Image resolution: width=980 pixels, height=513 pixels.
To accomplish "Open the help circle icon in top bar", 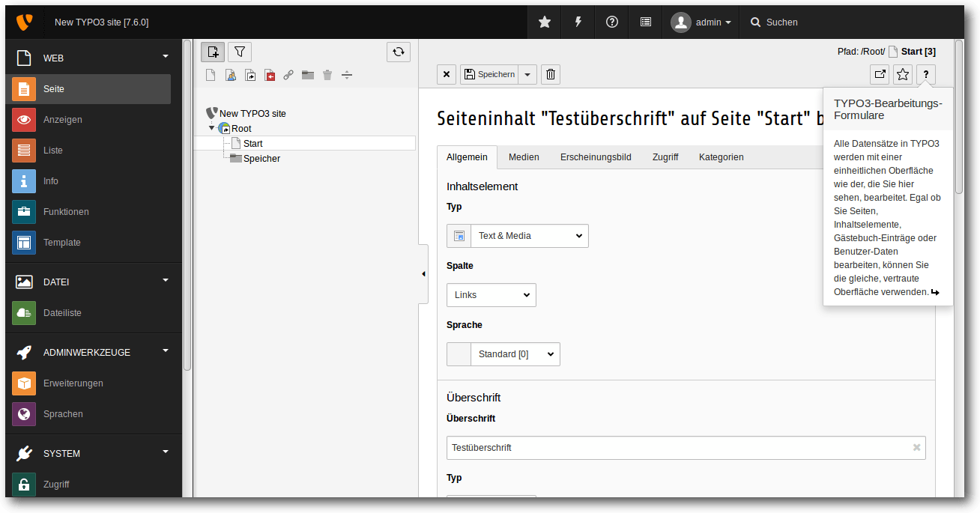I will click(x=612, y=22).
